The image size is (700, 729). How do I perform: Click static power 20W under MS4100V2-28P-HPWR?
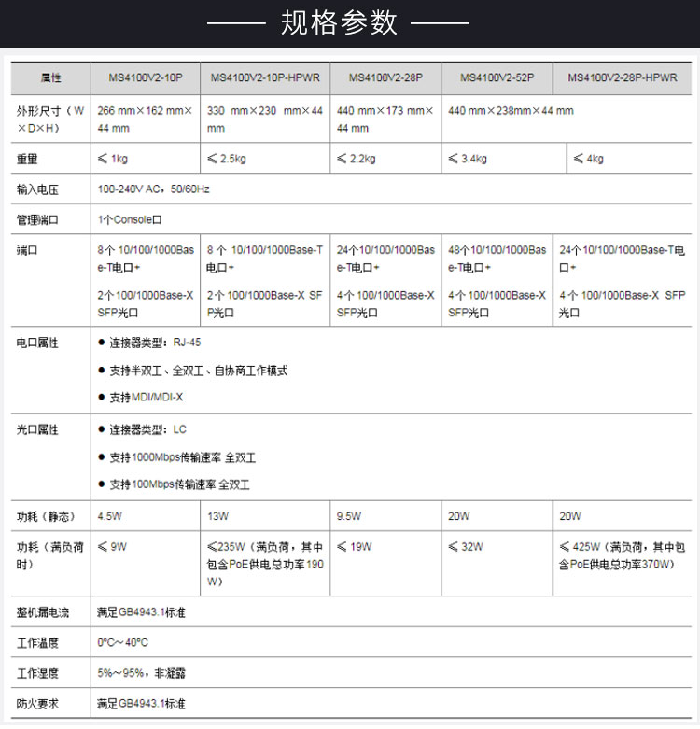570,516
